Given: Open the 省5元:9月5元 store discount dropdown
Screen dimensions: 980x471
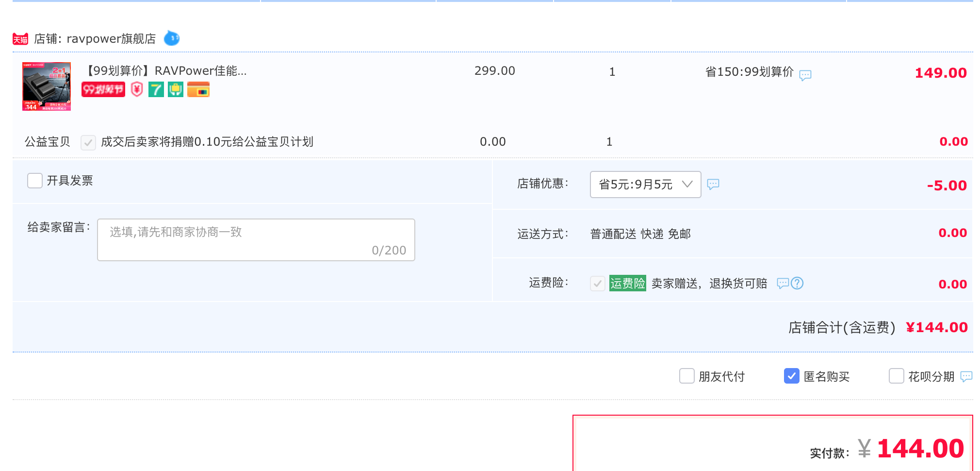Looking at the screenshot, I should (x=646, y=185).
